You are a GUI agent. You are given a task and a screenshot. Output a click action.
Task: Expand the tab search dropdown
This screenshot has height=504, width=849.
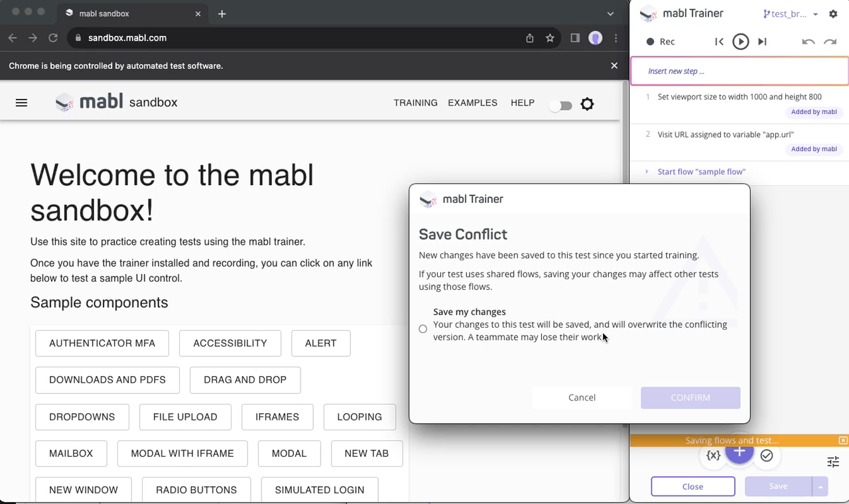point(611,14)
